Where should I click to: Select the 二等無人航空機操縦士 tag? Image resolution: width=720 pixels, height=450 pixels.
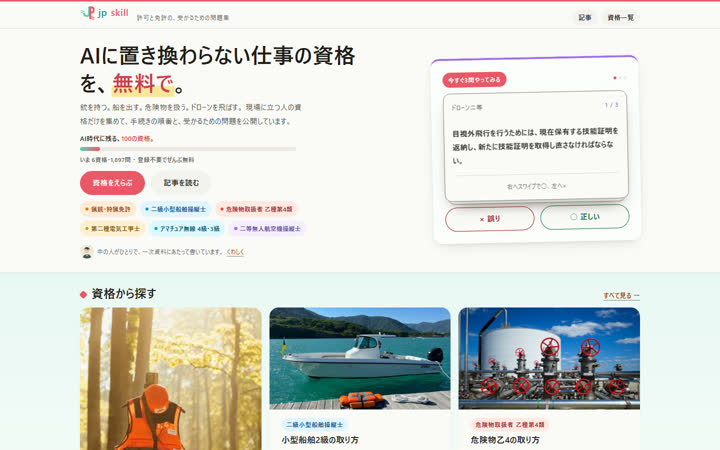tap(267, 228)
